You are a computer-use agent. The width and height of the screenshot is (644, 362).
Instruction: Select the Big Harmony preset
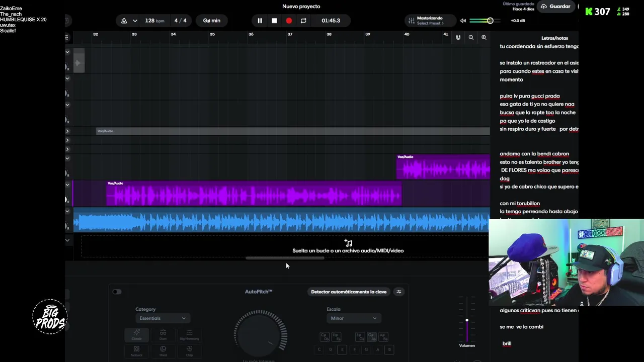point(189,335)
